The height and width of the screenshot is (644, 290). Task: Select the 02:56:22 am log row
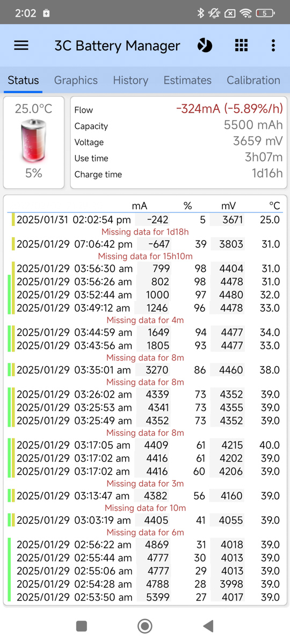[x=145, y=545]
